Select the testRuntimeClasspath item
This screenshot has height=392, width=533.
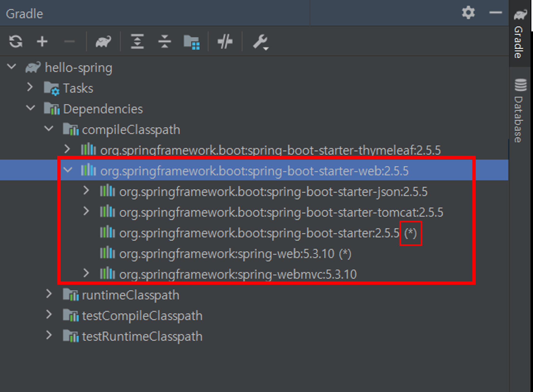(142, 336)
